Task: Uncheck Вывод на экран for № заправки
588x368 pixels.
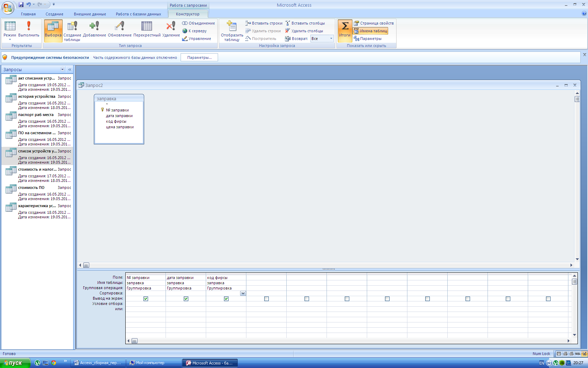Action: [x=146, y=299]
